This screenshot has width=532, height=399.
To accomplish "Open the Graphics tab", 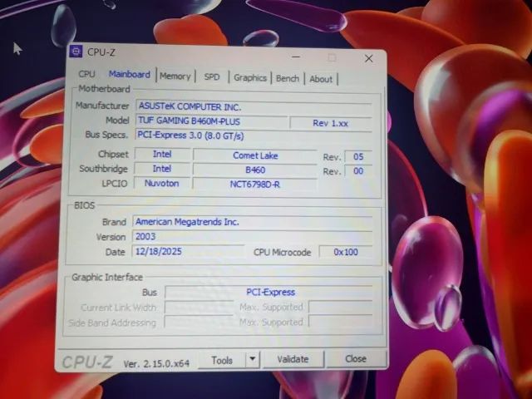I will (250, 77).
